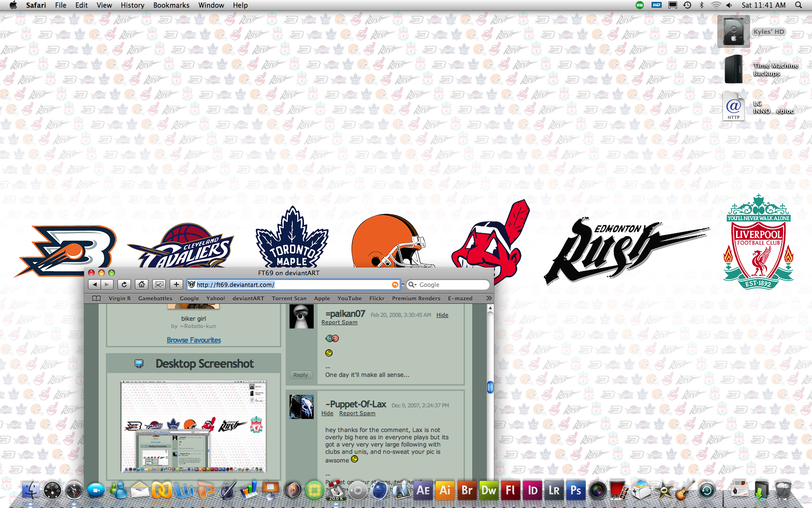Open the History menu
The width and height of the screenshot is (812, 508).
click(132, 5)
